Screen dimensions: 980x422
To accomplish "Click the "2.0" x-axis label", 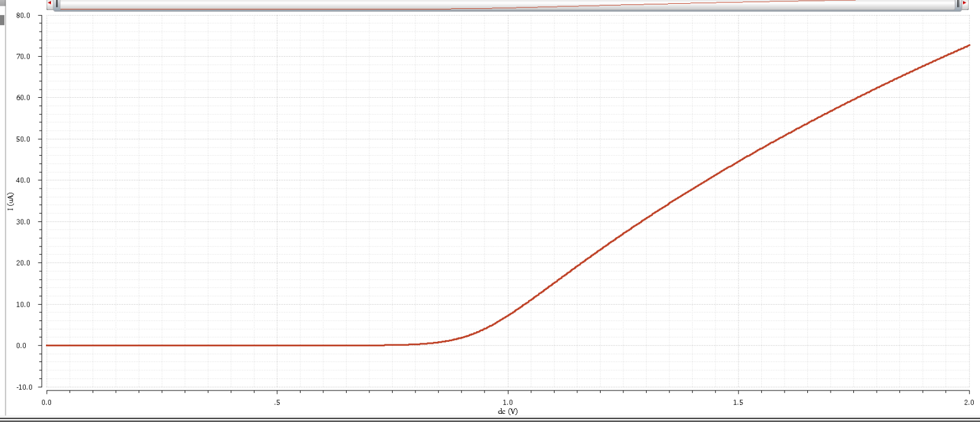I will tap(969, 402).
